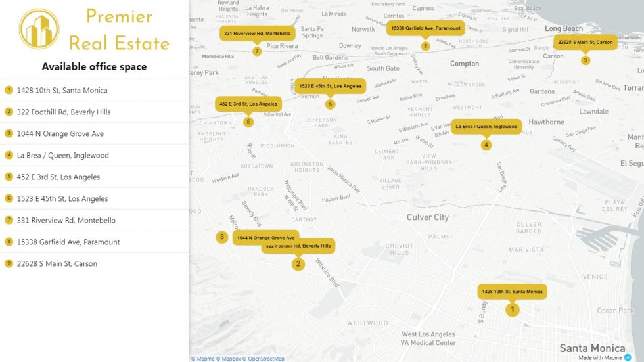Image resolution: width=644 pixels, height=362 pixels.
Task: Click map marker 7 in Montebello
Action: [x=257, y=51]
